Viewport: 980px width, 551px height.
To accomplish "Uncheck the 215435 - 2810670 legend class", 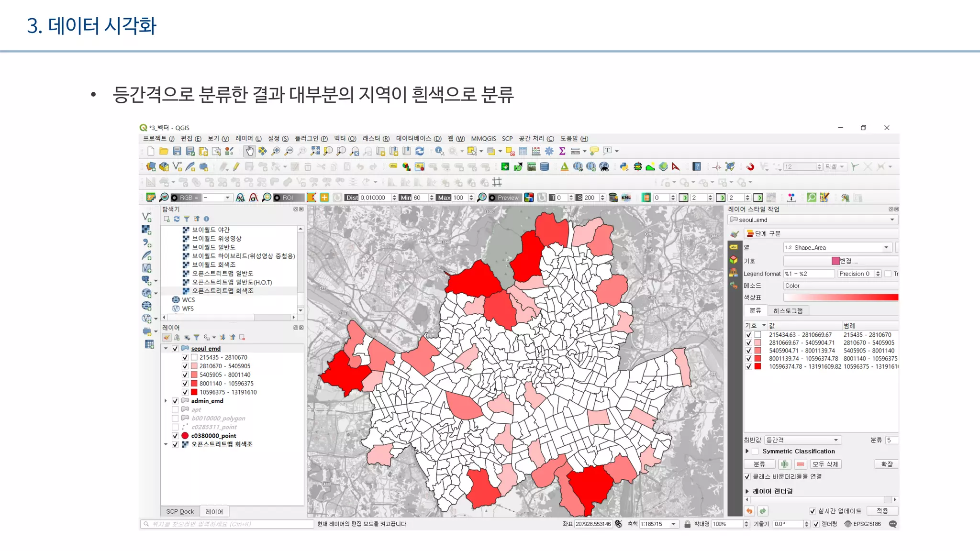I will [x=185, y=357].
